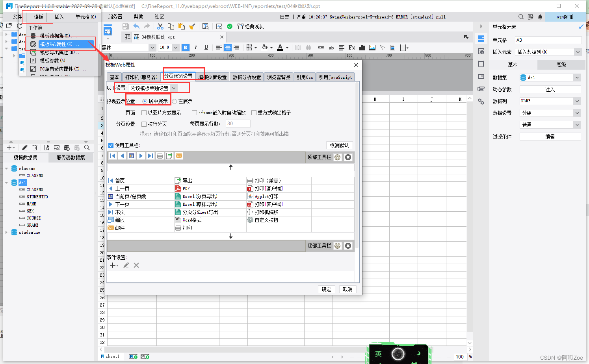This screenshot has height=364, width=589.
Task: Click the Save icon in the toolbar
Action: [125, 26]
